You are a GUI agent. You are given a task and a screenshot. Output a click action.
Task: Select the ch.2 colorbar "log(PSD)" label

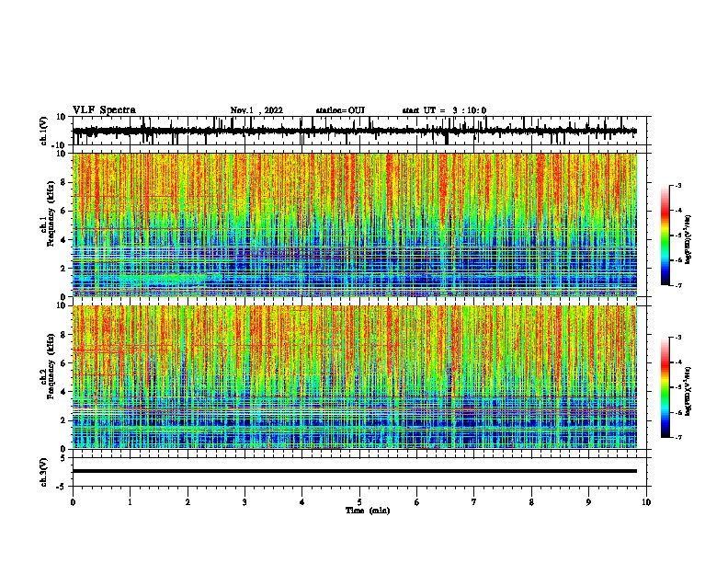click(688, 391)
